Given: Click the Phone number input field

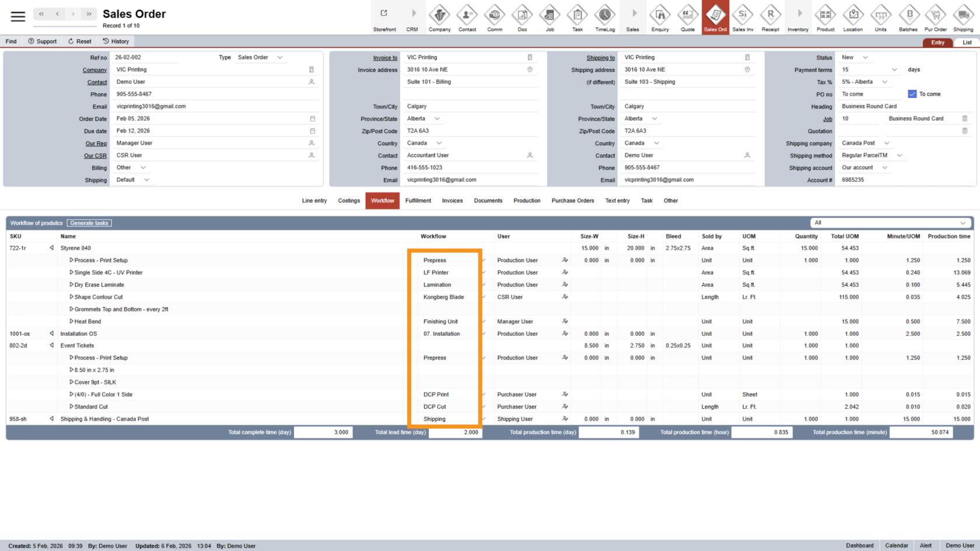Looking at the screenshot, I should pyautogui.click(x=210, y=94).
